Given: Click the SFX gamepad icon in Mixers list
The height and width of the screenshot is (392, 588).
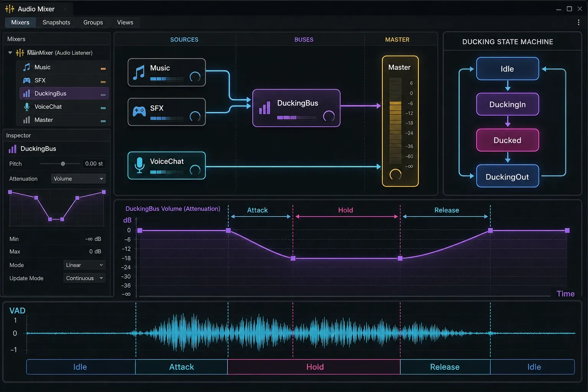Looking at the screenshot, I should click(26, 80).
